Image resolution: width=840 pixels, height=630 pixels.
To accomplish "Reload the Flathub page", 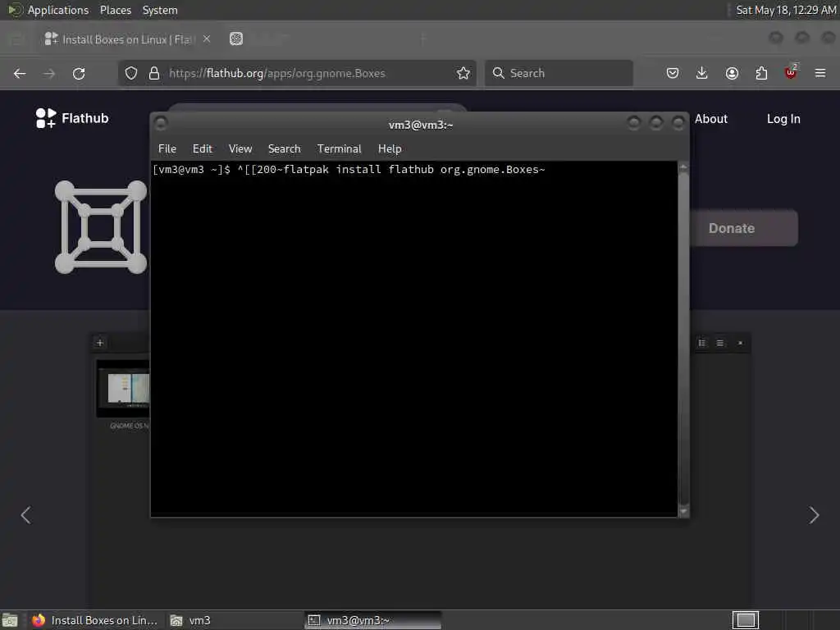I will 79,73.
